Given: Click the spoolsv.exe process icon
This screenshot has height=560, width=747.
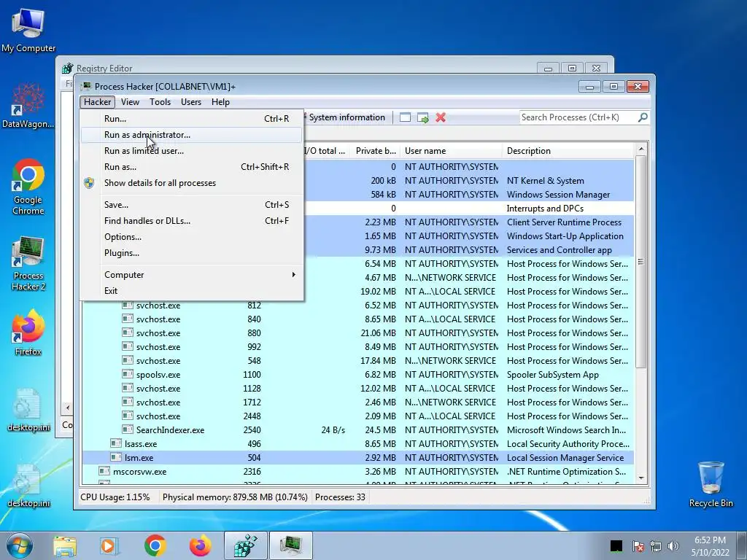Looking at the screenshot, I should coord(127,374).
